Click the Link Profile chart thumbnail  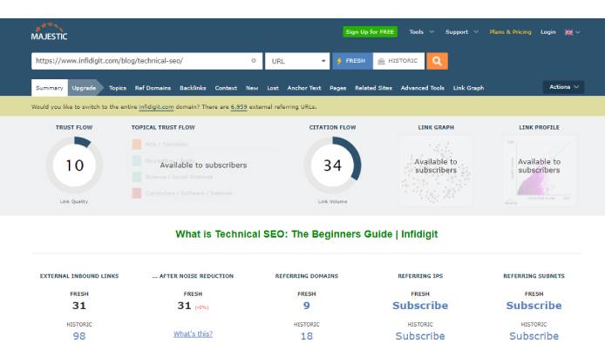(540, 170)
